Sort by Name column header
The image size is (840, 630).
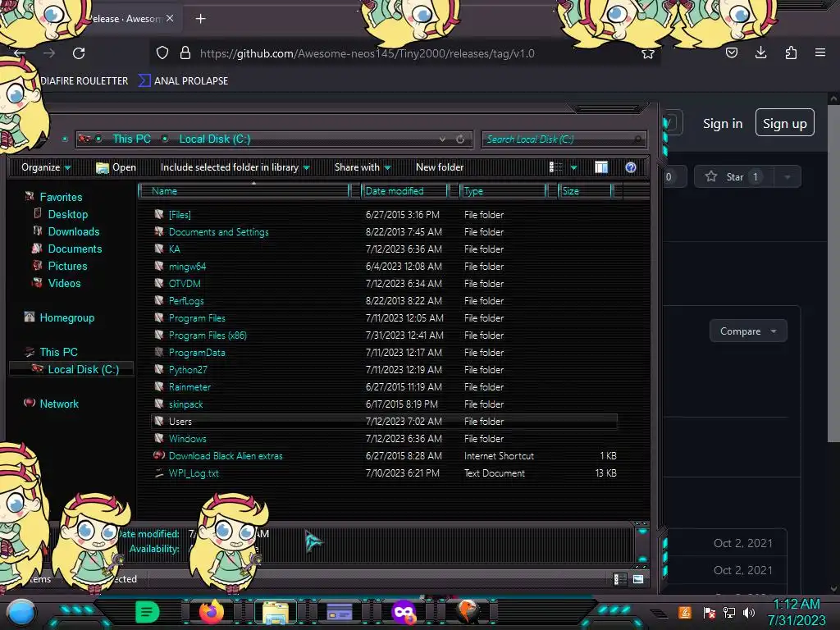coord(244,191)
